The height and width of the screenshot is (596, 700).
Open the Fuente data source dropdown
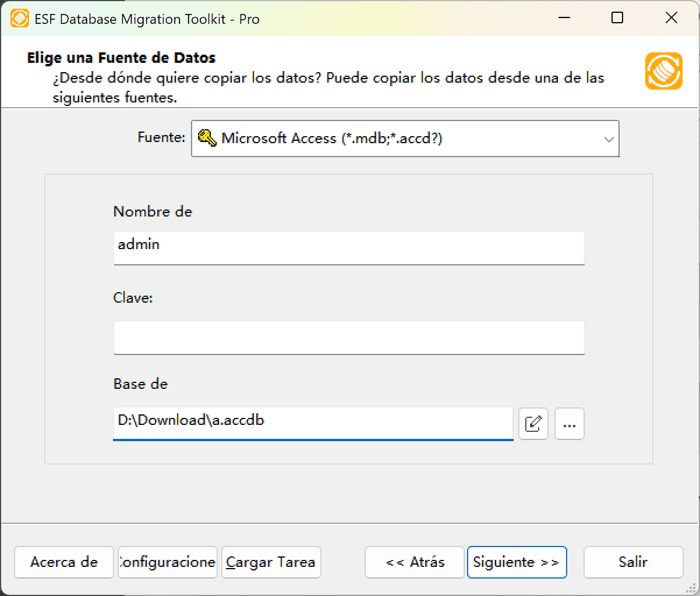405,139
